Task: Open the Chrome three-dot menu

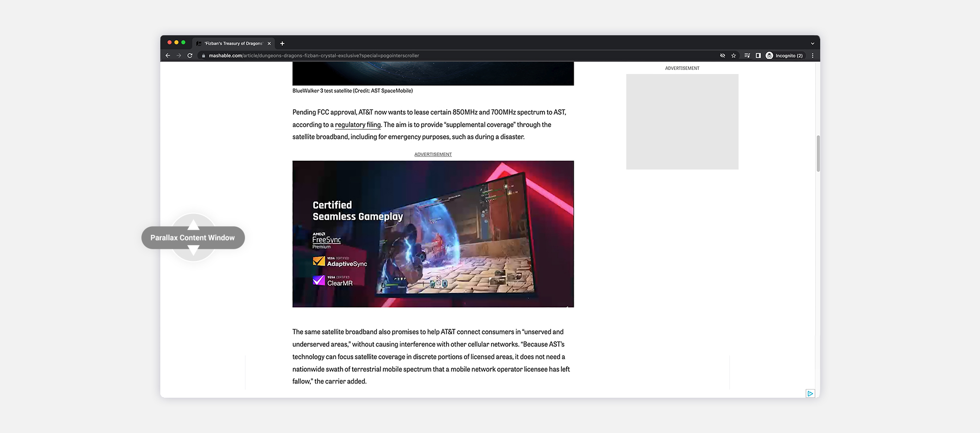Action: coord(813,56)
